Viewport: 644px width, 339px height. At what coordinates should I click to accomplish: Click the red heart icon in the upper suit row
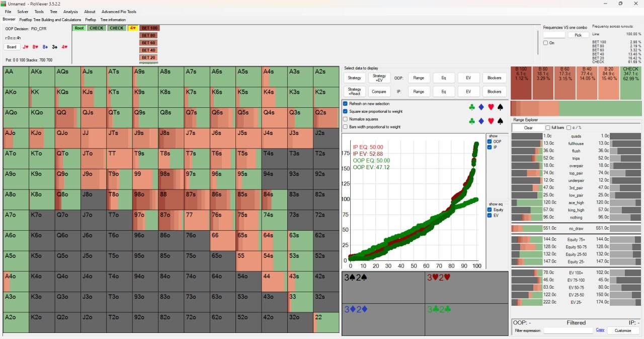[491, 107]
